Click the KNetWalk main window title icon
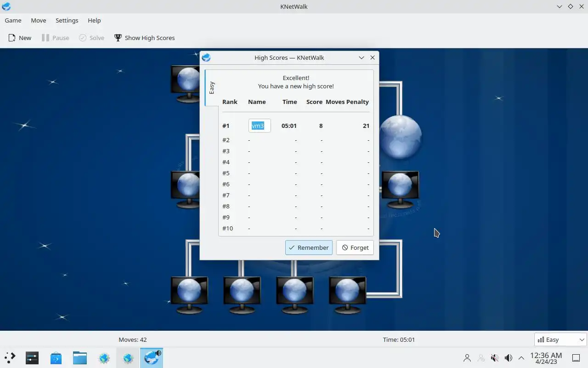This screenshot has height=368, width=588. click(x=6, y=6)
